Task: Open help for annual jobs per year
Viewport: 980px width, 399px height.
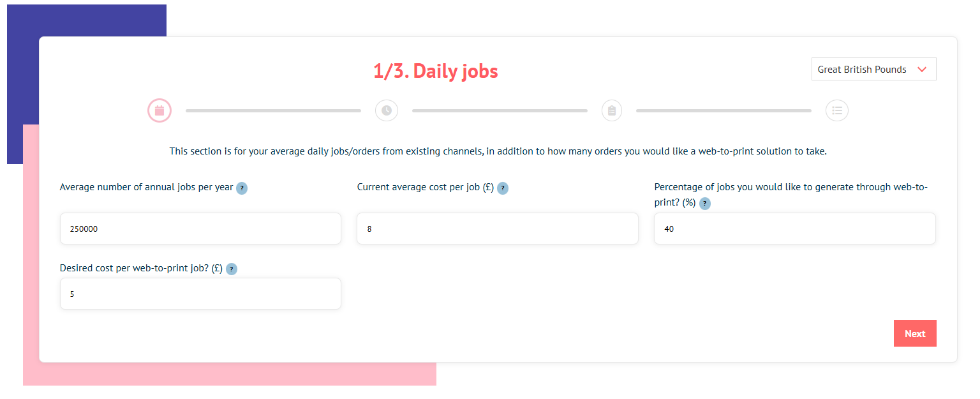Action: click(242, 188)
